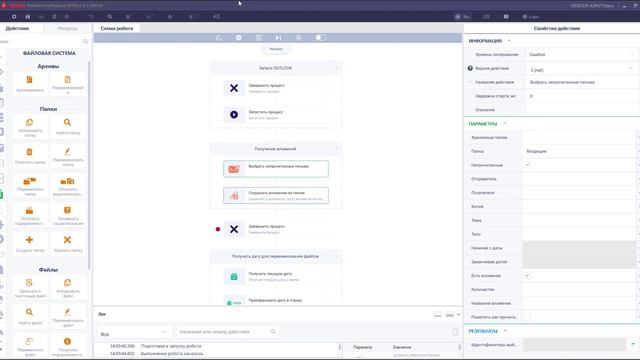
Task: Select the Преобразовать дату в строку step
Action: pyautogui.click(x=276, y=300)
